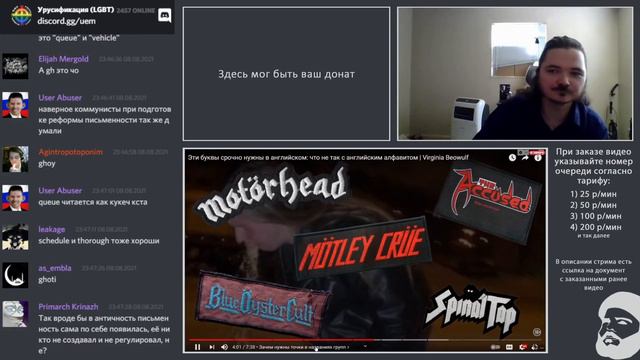Click the 'и так далее' text
The height and width of the screenshot is (360, 640).
(593, 236)
